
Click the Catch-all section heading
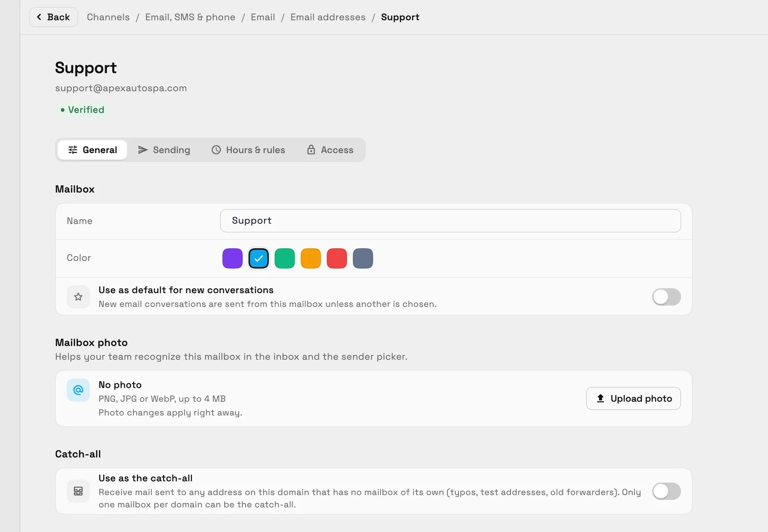coord(78,454)
